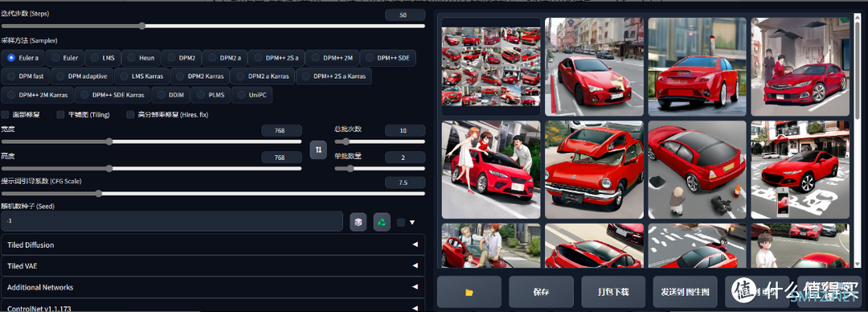Click the 保存 save button
Viewport: 868px width, 312px height.
(541, 292)
